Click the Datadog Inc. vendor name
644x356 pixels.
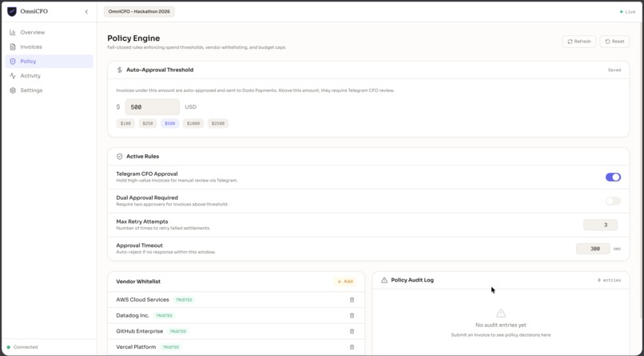[133, 315]
